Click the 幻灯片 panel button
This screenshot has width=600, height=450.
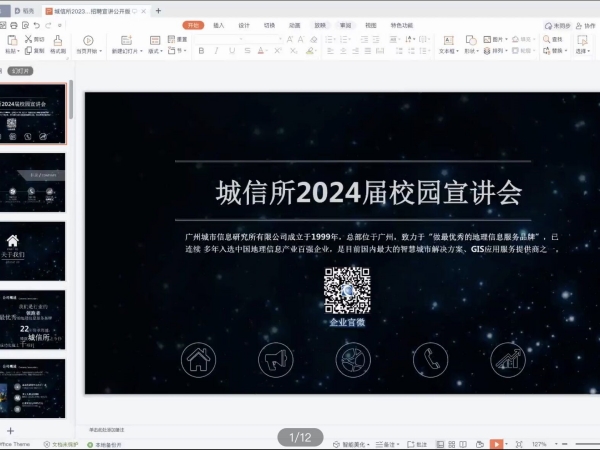point(20,71)
